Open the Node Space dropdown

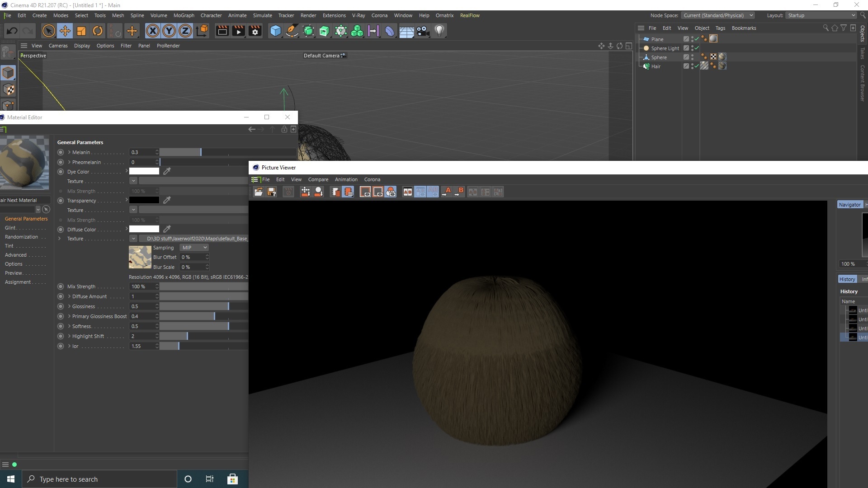[718, 15]
